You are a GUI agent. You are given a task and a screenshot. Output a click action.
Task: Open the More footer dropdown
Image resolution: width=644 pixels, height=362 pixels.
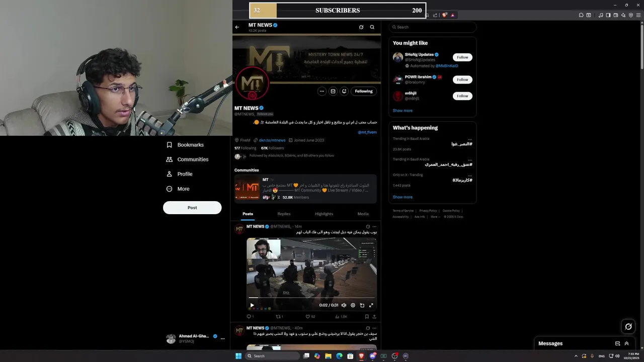point(435,217)
